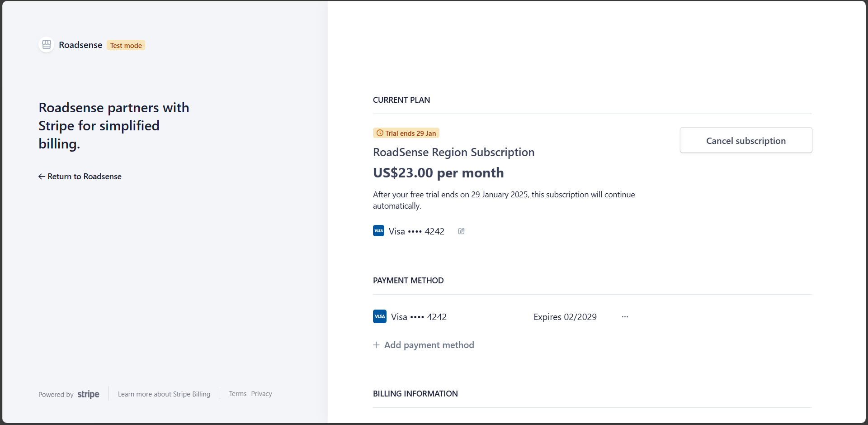Click the Visa logo in Payment Method section
Viewport: 868px width, 425px height.
click(x=380, y=316)
